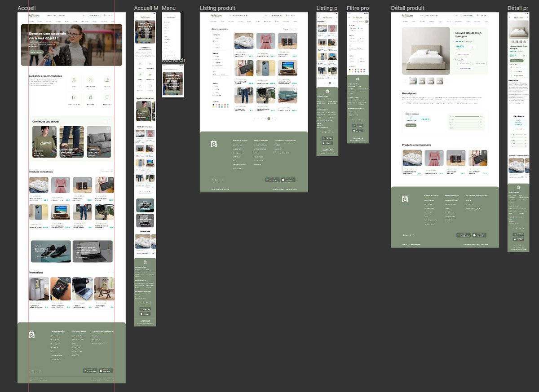Select the Accueil M frame label

146,8
